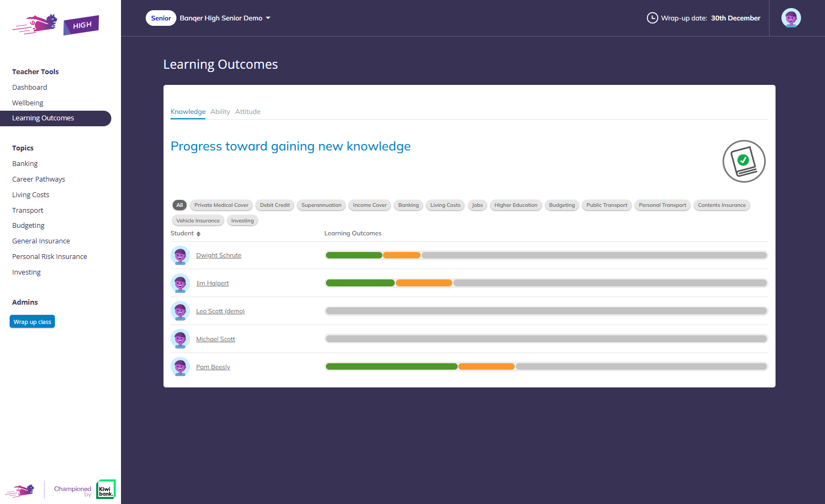Image resolution: width=825 pixels, height=504 pixels.
Task: Filter outcomes by Income Cover
Action: 370,205
